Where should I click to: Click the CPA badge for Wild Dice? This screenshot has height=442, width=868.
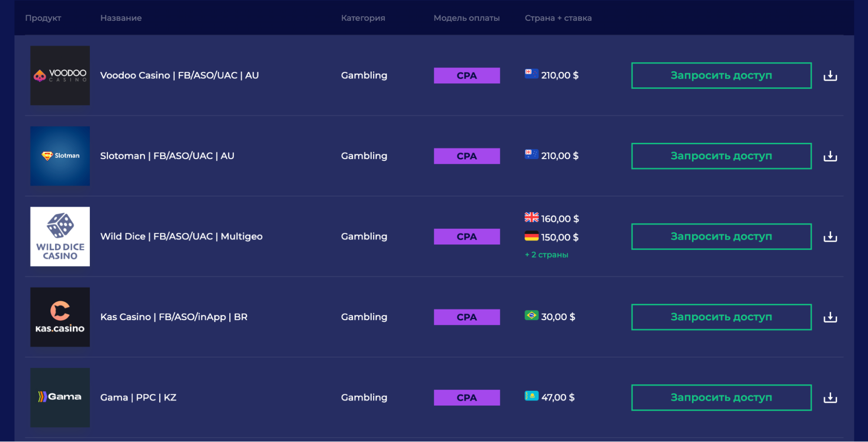467,237
